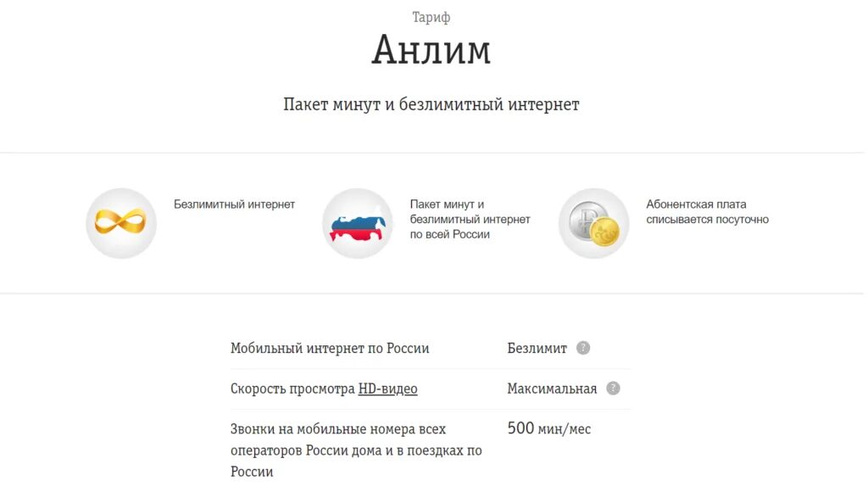Click the circular background of the infinity badge

[121, 223]
